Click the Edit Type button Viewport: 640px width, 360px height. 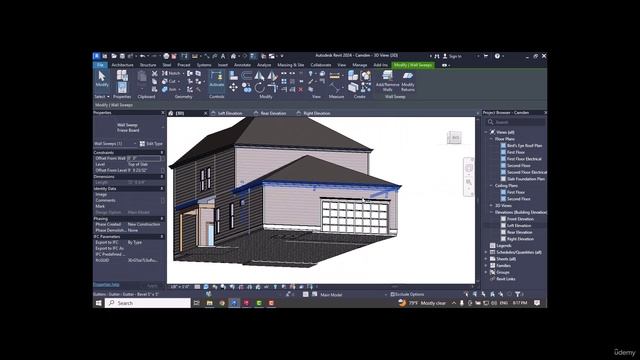(x=151, y=144)
